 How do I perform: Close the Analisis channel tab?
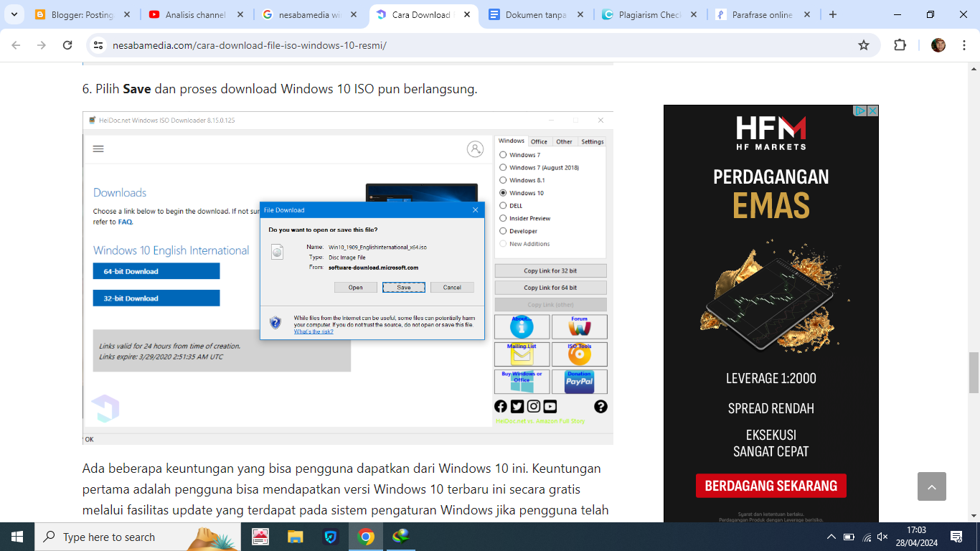click(x=240, y=14)
